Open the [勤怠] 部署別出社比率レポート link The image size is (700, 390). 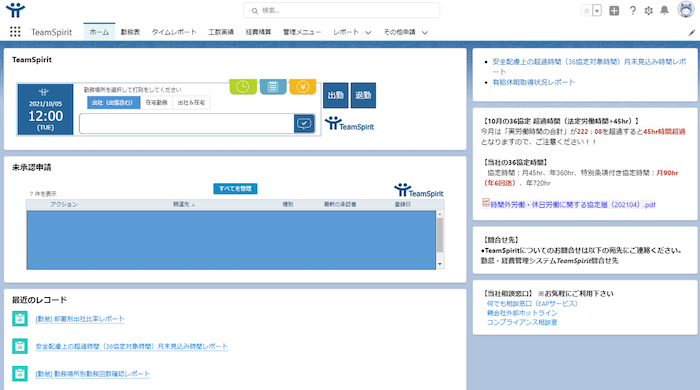click(80, 319)
